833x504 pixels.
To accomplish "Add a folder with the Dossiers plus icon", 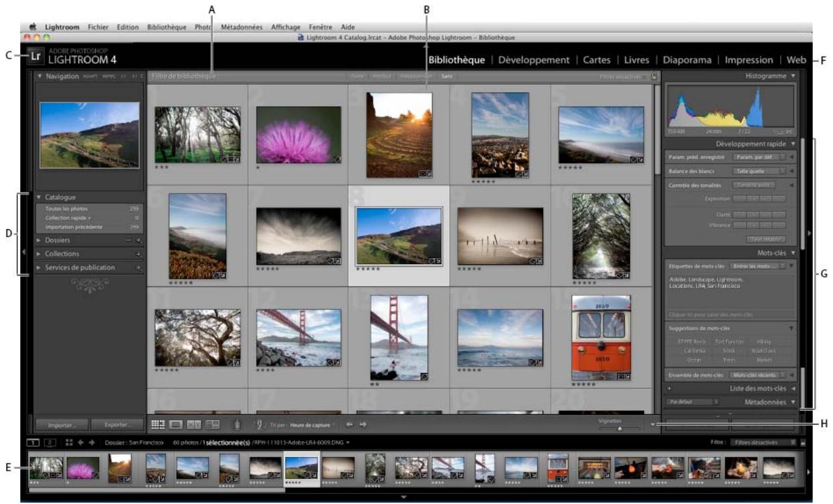I will (x=139, y=240).
